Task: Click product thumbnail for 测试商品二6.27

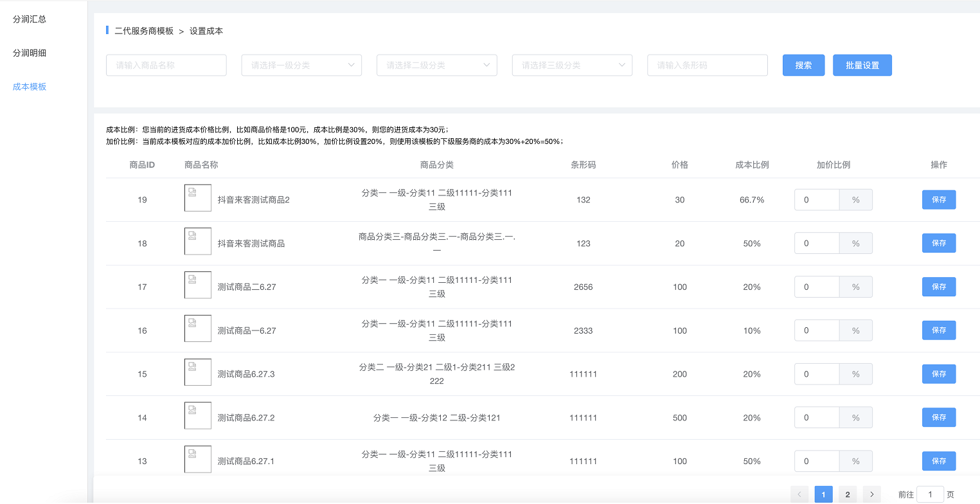Action: 197,285
